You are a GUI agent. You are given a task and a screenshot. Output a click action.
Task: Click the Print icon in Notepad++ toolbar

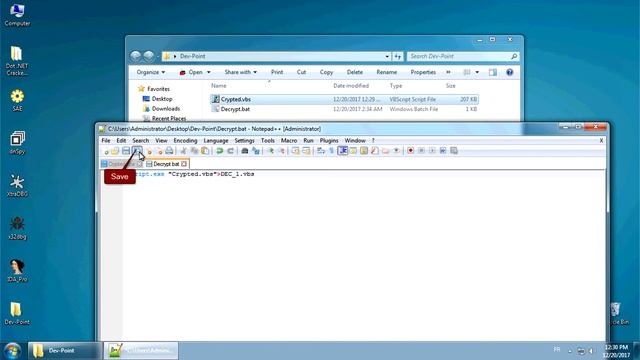169,151
